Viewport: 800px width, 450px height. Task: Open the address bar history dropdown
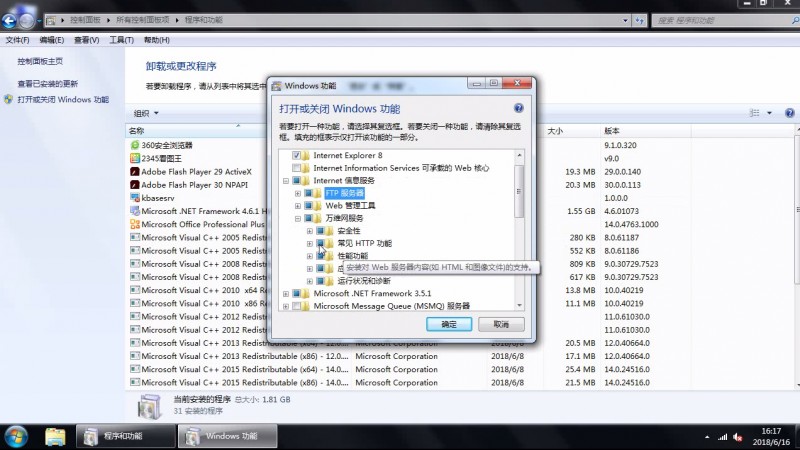pos(626,20)
